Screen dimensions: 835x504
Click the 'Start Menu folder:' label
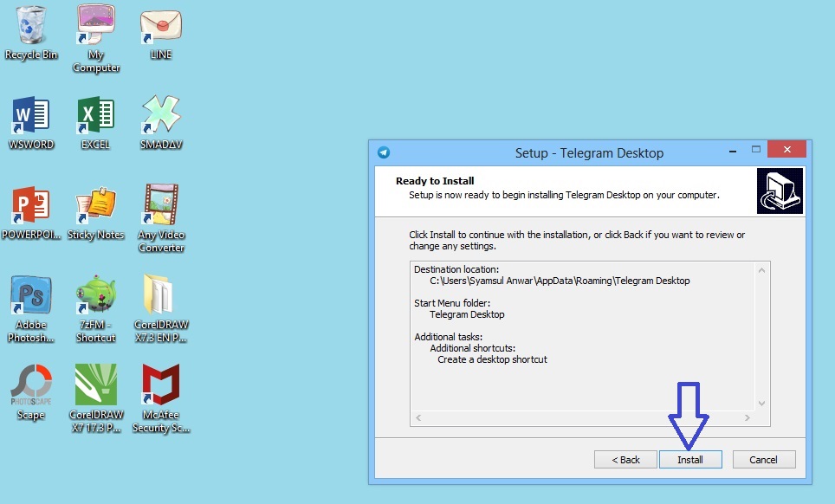(452, 303)
